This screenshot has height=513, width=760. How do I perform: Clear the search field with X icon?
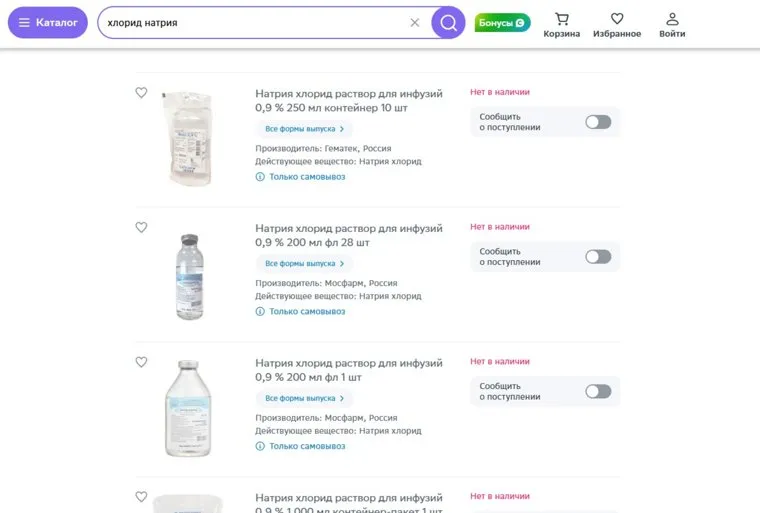[x=415, y=22]
